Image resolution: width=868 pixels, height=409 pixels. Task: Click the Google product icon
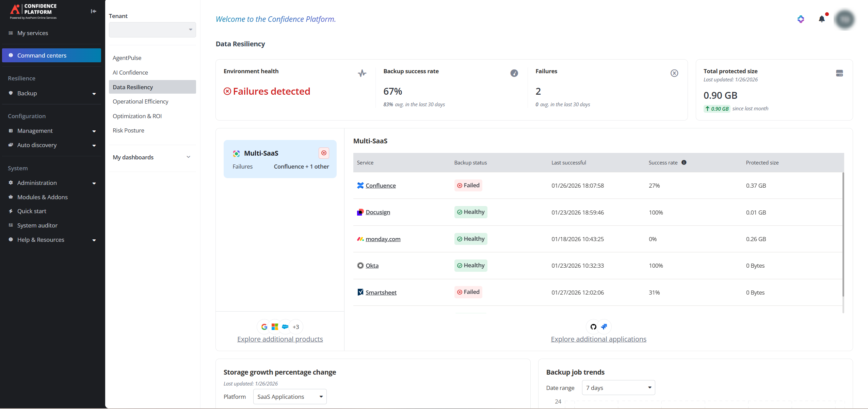264,327
